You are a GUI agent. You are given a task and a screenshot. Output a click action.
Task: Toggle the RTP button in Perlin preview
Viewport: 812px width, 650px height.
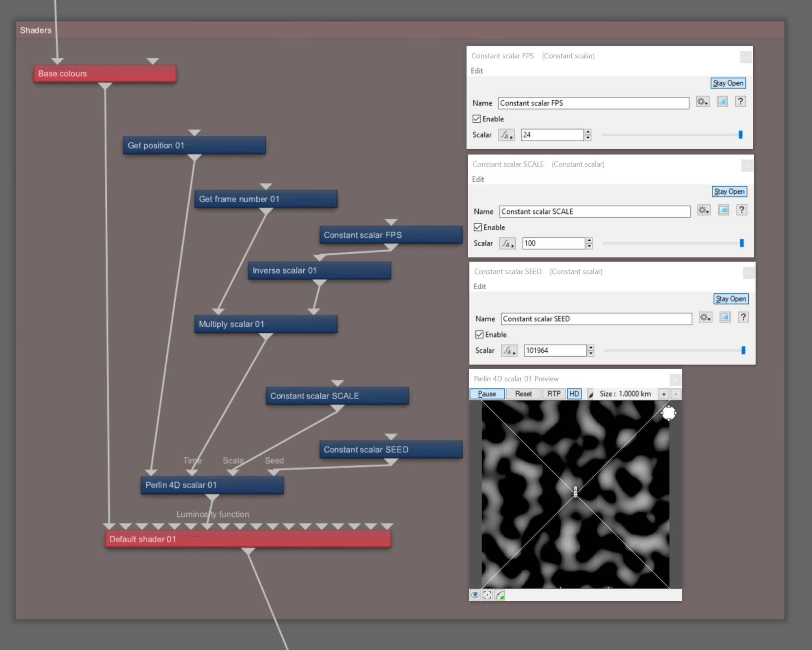[554, 394]
